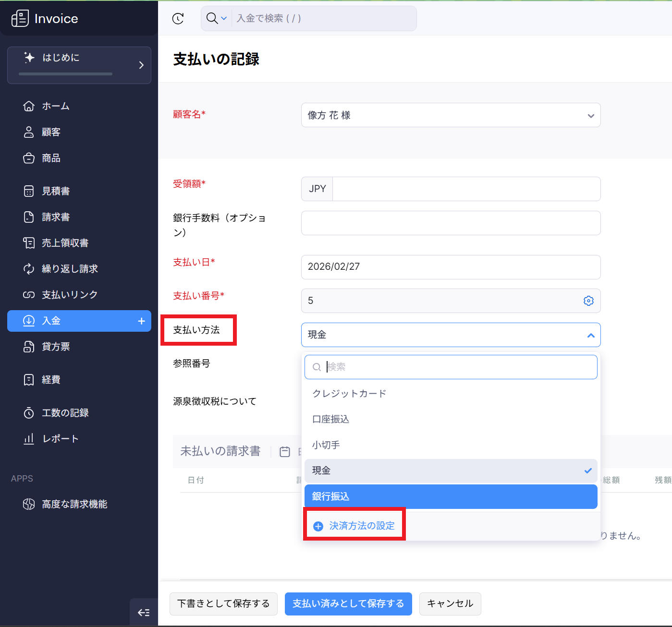Open ホーム from the sidebar
Image resolution: width=672 pixels, height=627 pixels.
pyautogui.click(x=55, y=106)
